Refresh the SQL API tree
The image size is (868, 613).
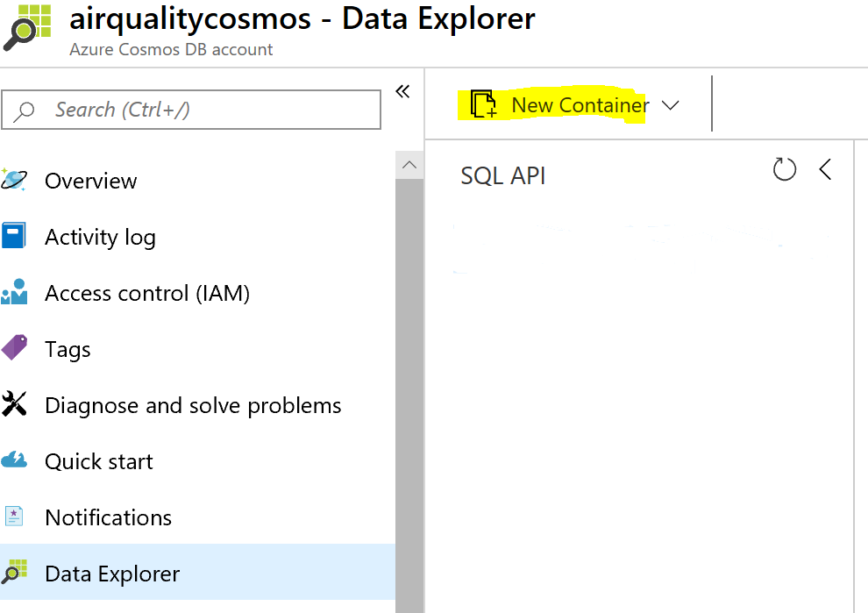coord(785,169)
